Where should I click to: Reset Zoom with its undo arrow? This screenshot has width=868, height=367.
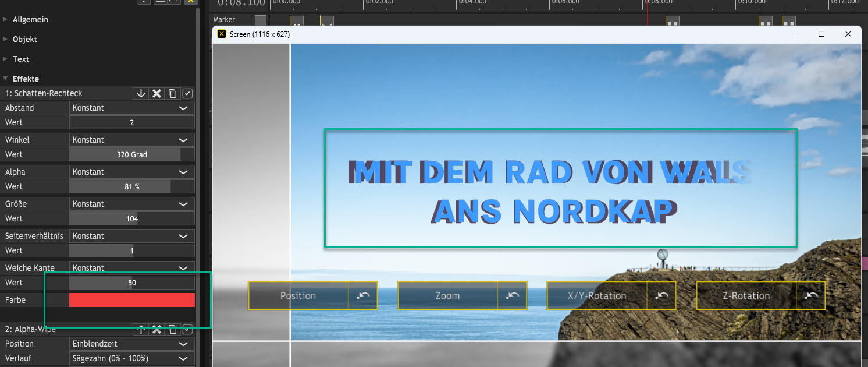[513, 295]
